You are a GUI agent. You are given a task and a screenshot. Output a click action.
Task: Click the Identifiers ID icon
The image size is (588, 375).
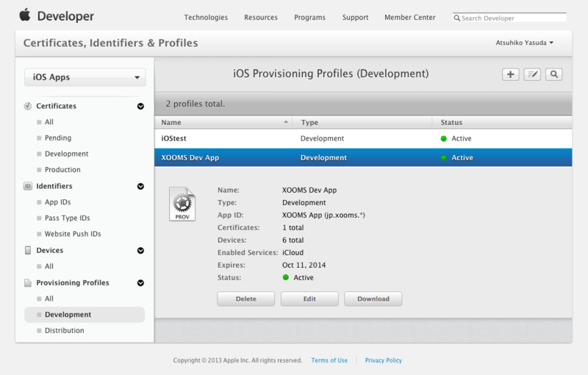28,186
